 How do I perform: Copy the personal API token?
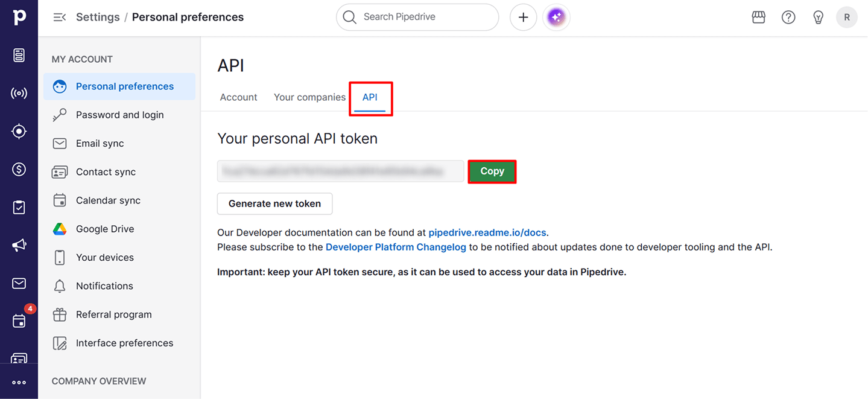pyautogui.click(x=492, y=171)
